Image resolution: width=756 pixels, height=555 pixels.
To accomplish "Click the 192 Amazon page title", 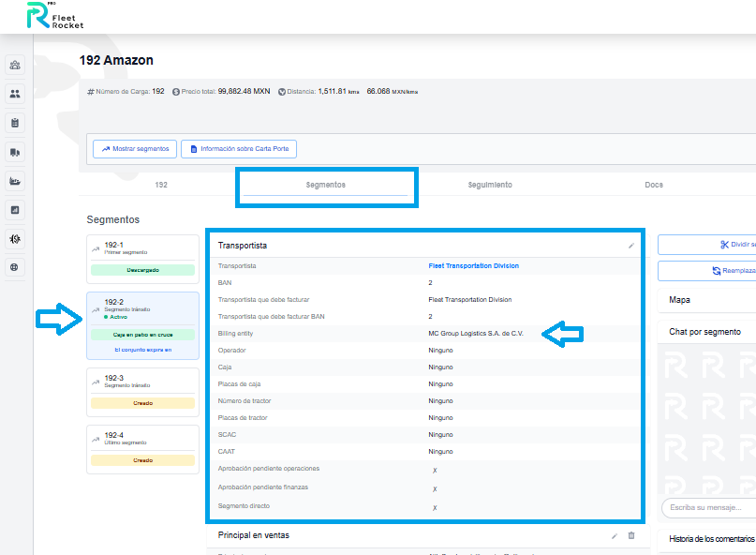I will 116,60.
